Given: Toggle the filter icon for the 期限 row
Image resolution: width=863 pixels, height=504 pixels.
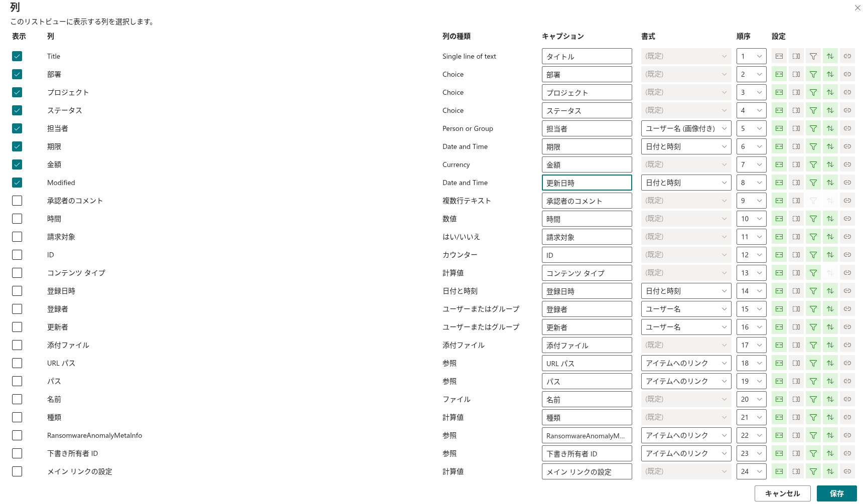Looking at the screenshot, I should 813,146.
